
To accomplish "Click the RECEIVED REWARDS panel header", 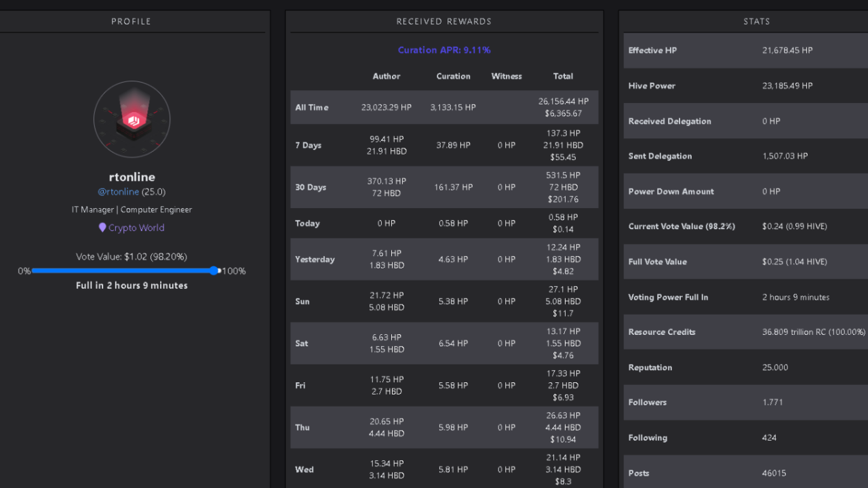I will 444,22.
